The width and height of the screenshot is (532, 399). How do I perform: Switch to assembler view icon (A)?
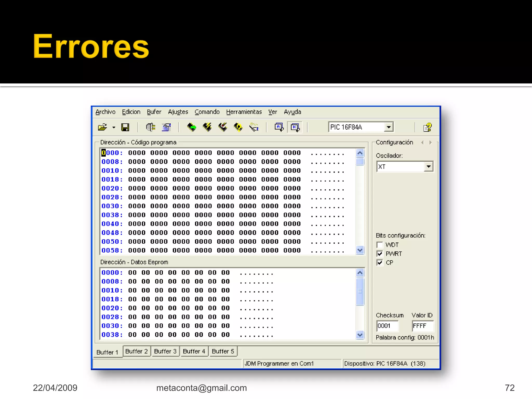(279, 127)
